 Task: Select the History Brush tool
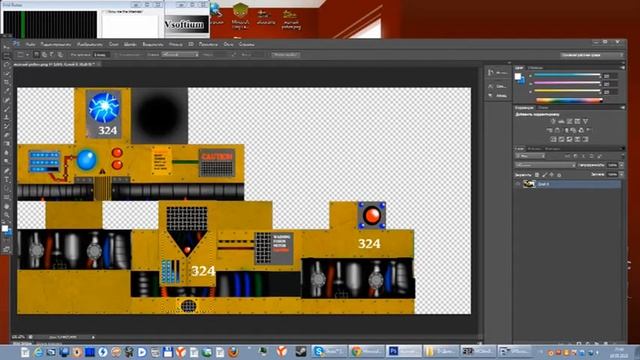7,126
